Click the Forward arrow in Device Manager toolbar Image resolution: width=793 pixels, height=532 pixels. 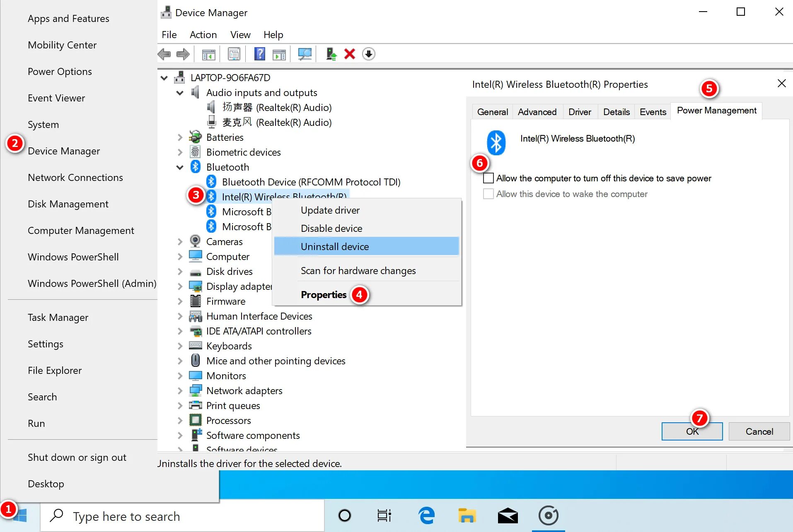click(x=183, y=54)
